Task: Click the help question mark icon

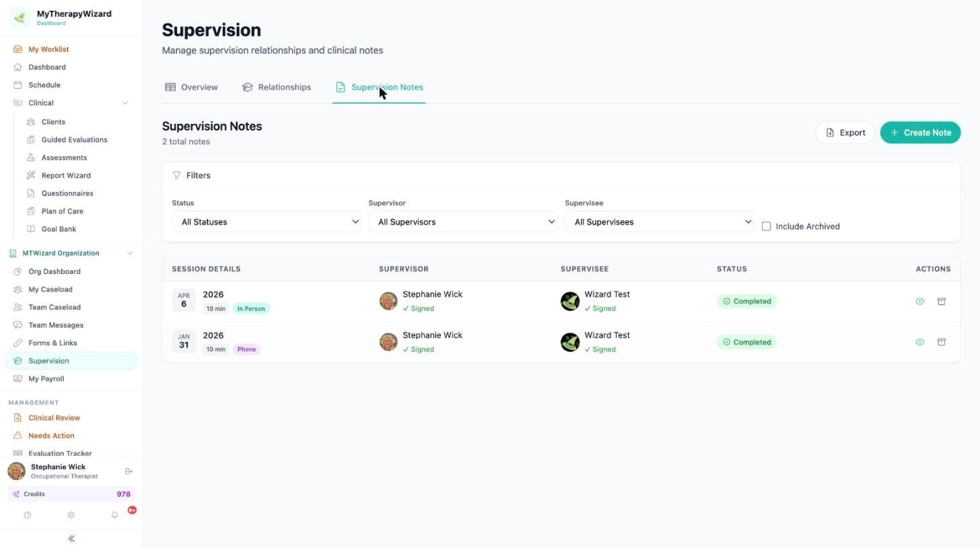Action: click(x=28, y=515)
